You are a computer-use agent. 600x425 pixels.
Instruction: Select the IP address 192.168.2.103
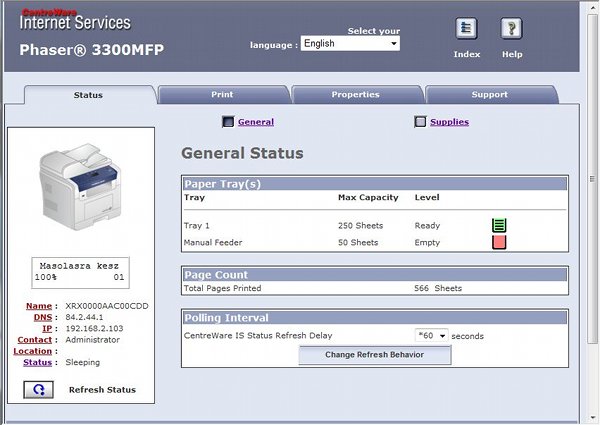(94, 328)
